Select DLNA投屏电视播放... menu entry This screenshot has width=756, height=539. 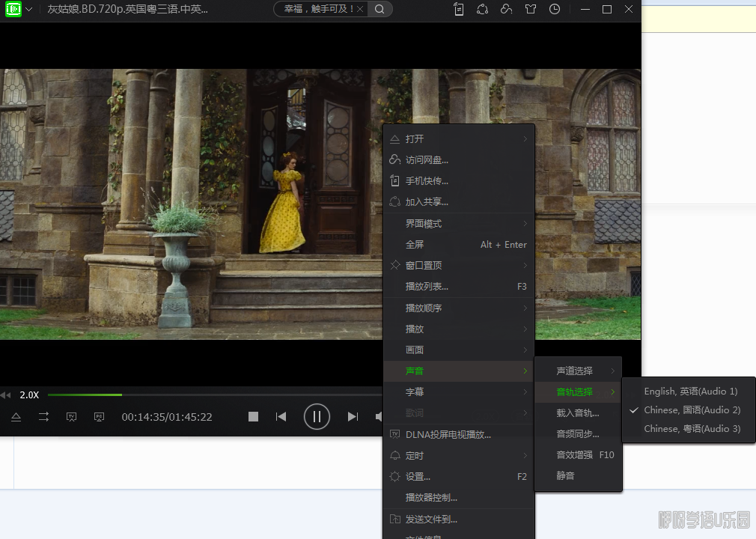tap(459, 435)
